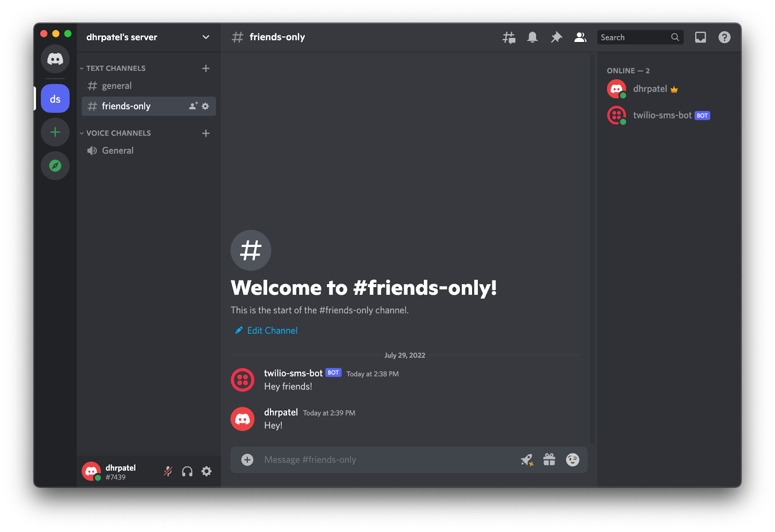Open Explore Public Servers compass
775x532 pixels.
(55, 166)
